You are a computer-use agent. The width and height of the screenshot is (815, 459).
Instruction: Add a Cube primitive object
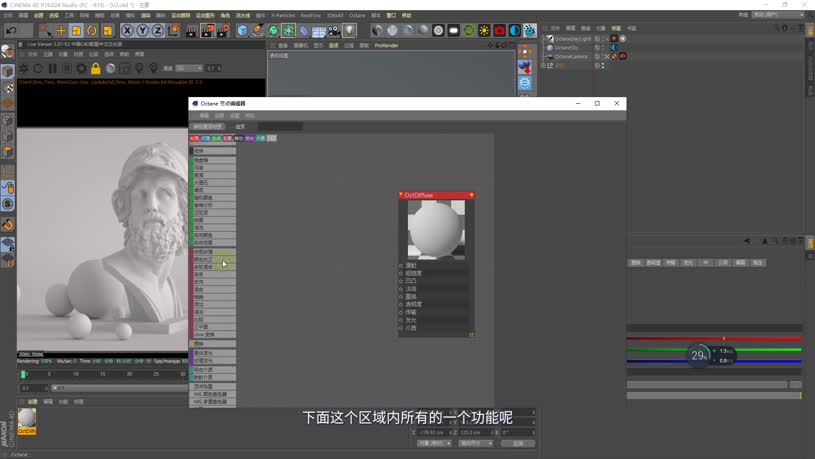(243, 31)
